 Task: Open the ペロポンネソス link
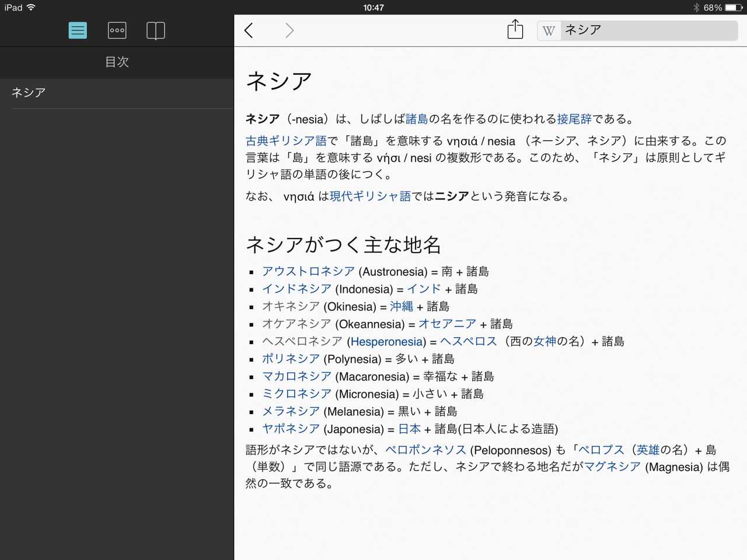[x=425, y=450]
